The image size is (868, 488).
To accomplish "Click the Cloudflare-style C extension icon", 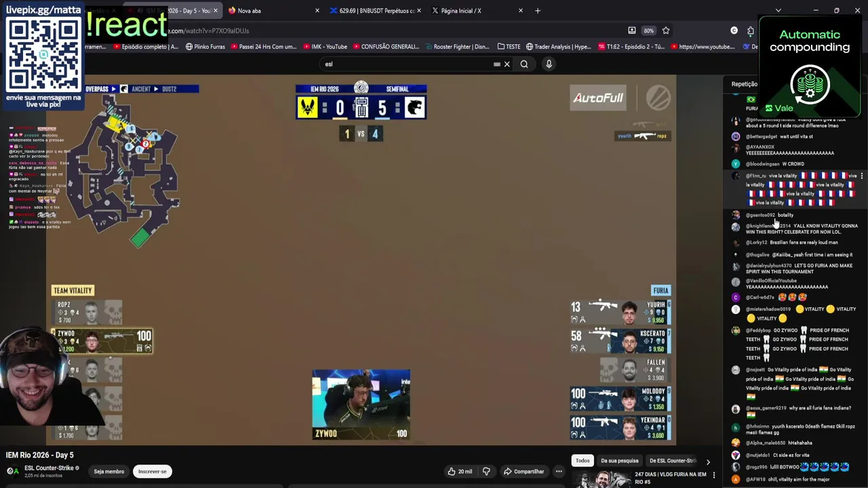I will tap(734, 30).
